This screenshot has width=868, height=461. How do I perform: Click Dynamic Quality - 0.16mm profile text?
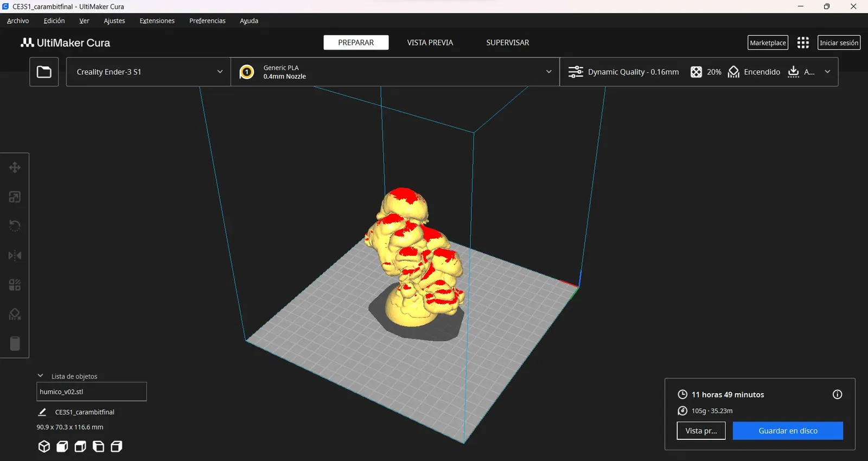(x=633, y=72)
